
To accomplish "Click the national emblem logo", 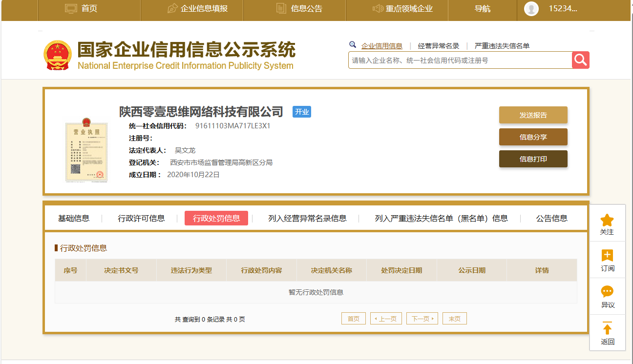I will tap(58, 55).
